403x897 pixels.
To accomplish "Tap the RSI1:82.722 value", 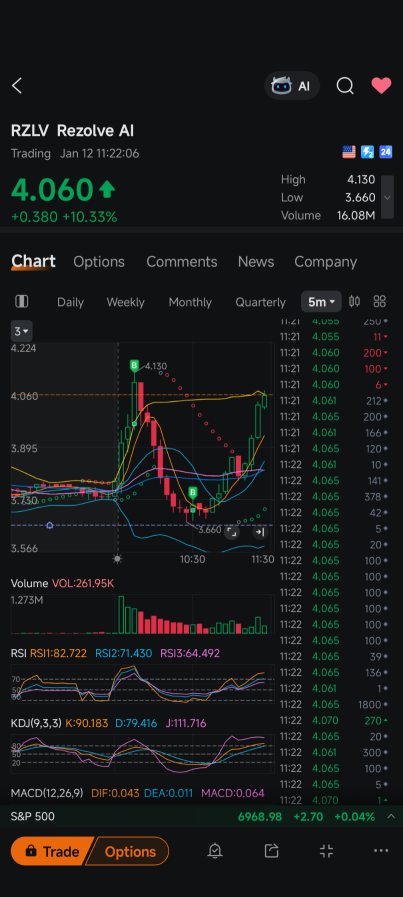I will click(58, 653).
